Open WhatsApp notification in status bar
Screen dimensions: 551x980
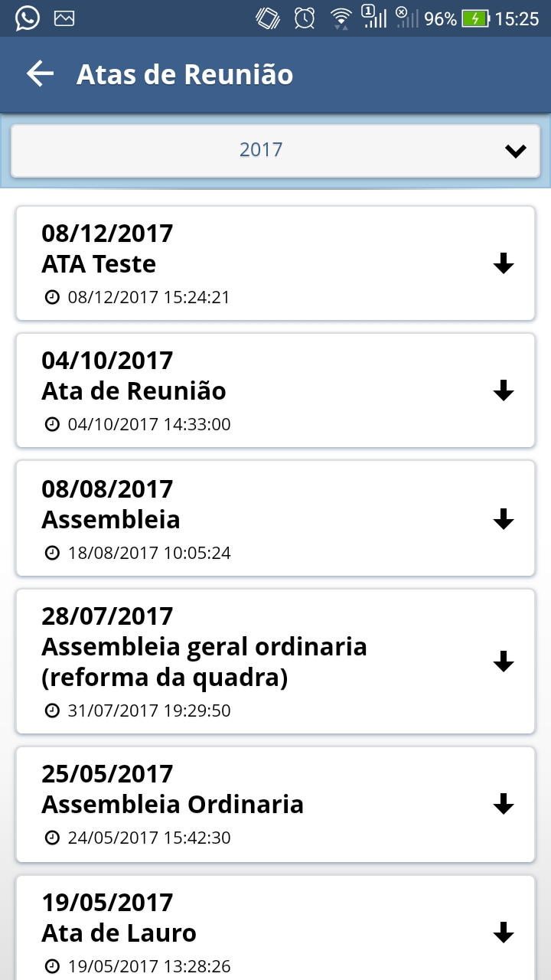27,18
